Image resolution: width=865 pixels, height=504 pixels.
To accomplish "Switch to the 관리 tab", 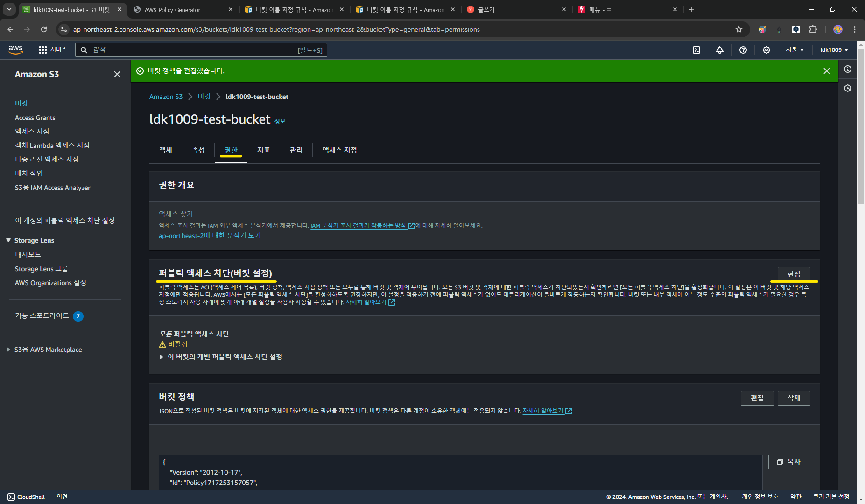I will pos(296,150).
